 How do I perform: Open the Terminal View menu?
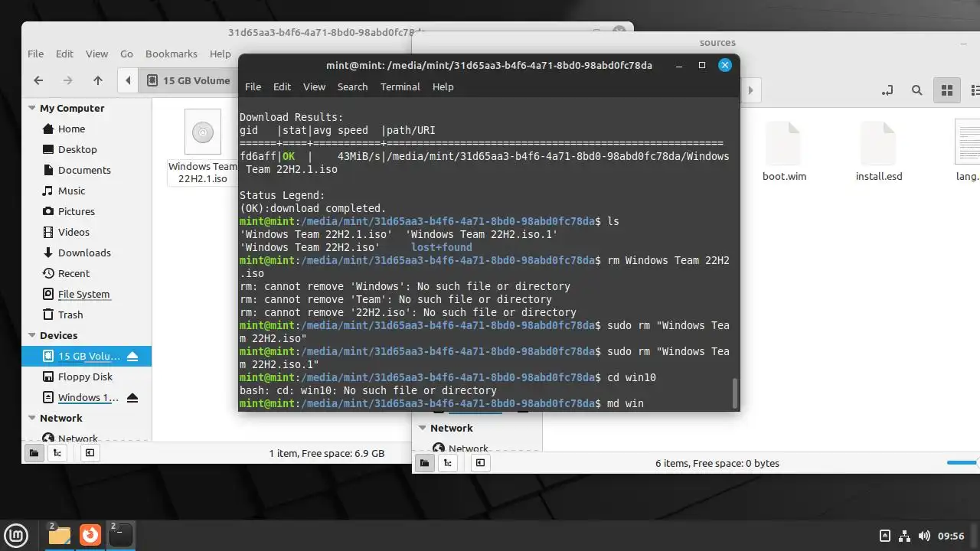click(x=314, y=86)
